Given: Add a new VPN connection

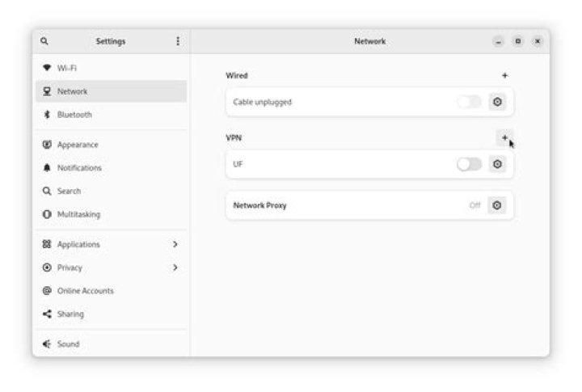Looking at the screenshot, I should coord(504,138).
